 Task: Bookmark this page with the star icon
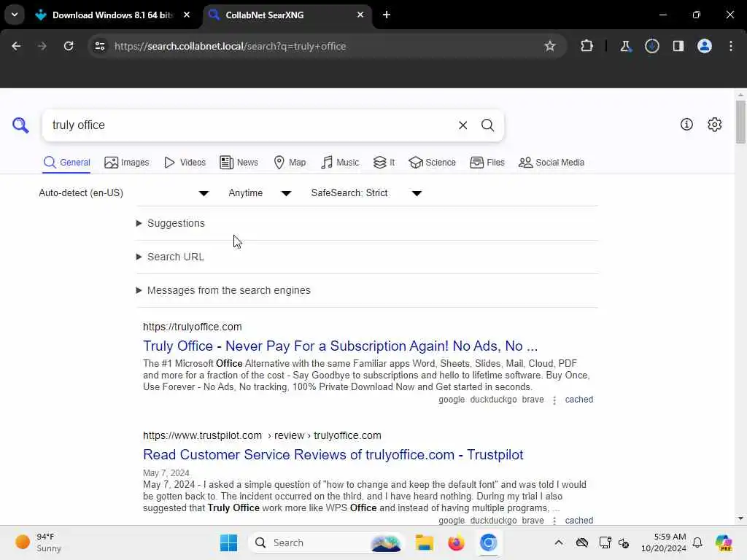click(550, 46)
